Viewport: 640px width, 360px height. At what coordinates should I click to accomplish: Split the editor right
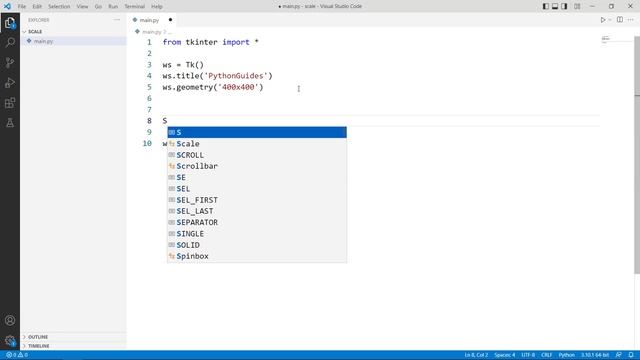point(620,20)
